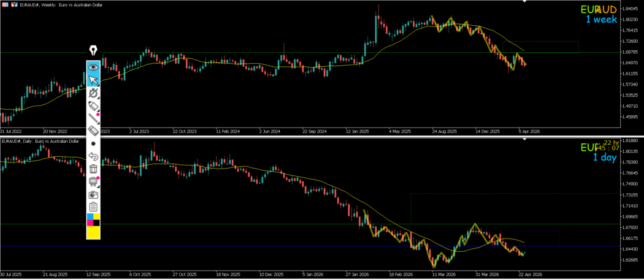Click the '1 week' timeframe label
Viewport: 644px width, 280px height.
point(601,19)
